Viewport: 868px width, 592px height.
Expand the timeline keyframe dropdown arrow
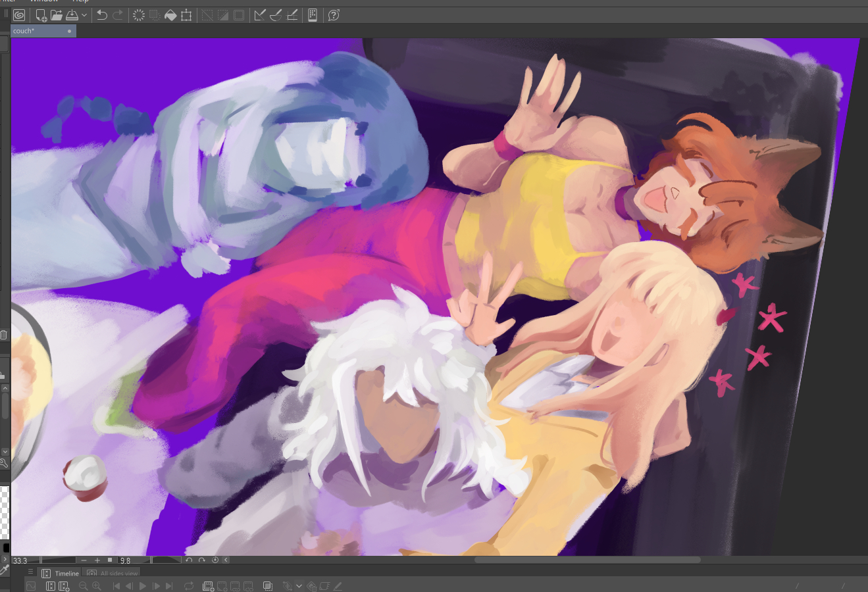[299, 586]
